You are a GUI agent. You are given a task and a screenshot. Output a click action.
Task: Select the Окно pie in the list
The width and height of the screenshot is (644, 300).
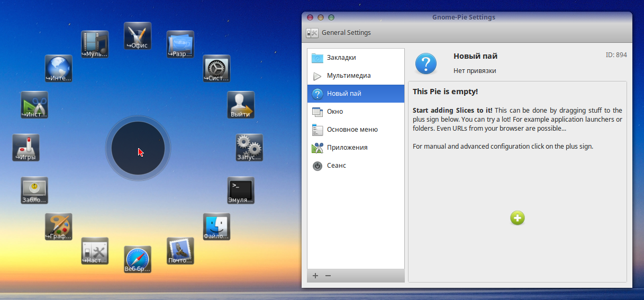[356, 112]
